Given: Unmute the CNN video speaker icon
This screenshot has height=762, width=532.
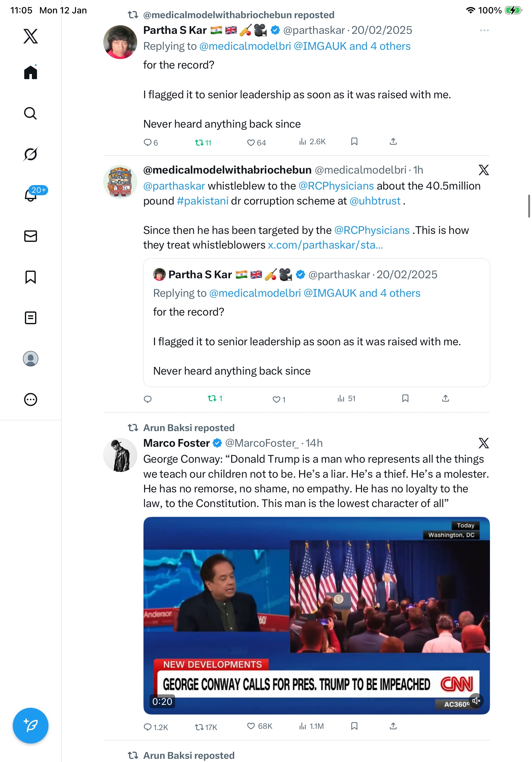Looking at the screenshot, I should coord(476,700).
